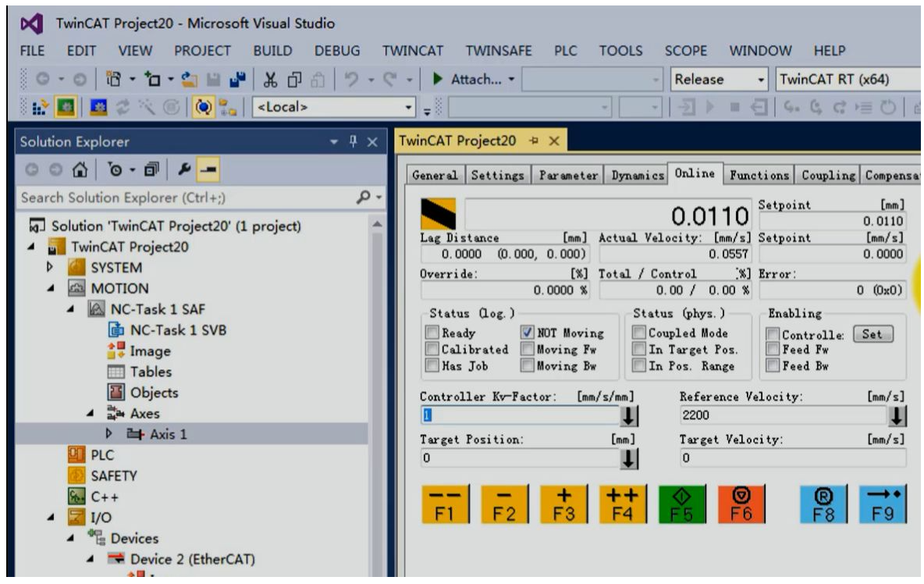Toggle the Controller enabling checkbox
Image resolution: width=924 pixels, height=584 pixels.
pyautogui.click(x=773, y=334)
